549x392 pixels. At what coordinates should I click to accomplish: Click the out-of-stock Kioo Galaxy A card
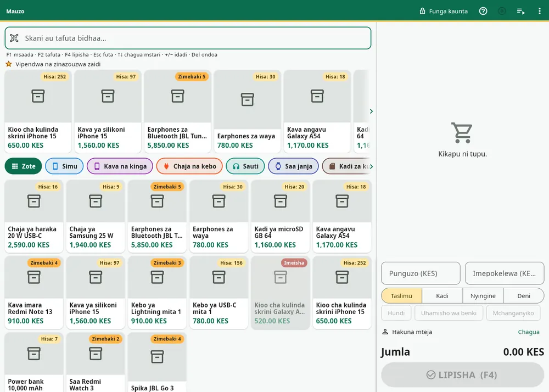point(281,293)
